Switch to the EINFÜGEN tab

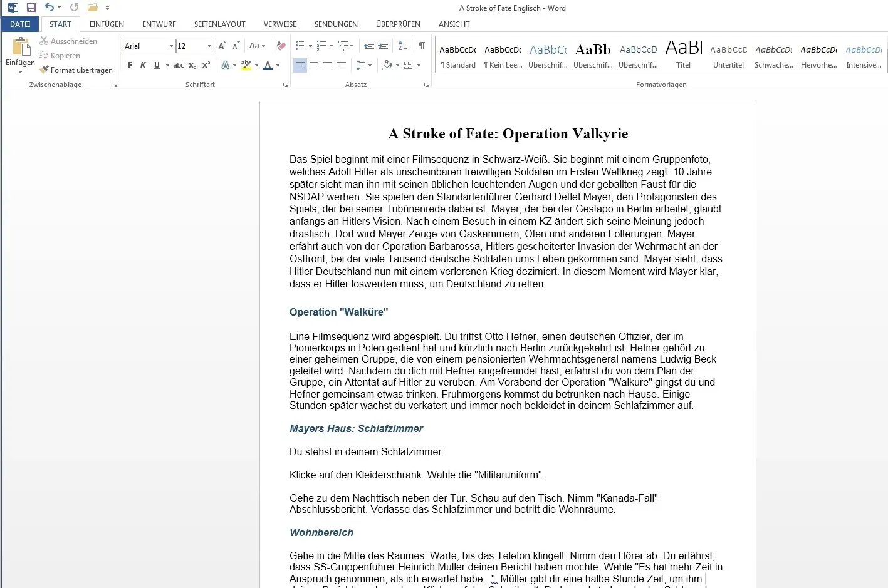tap(107, 24)
